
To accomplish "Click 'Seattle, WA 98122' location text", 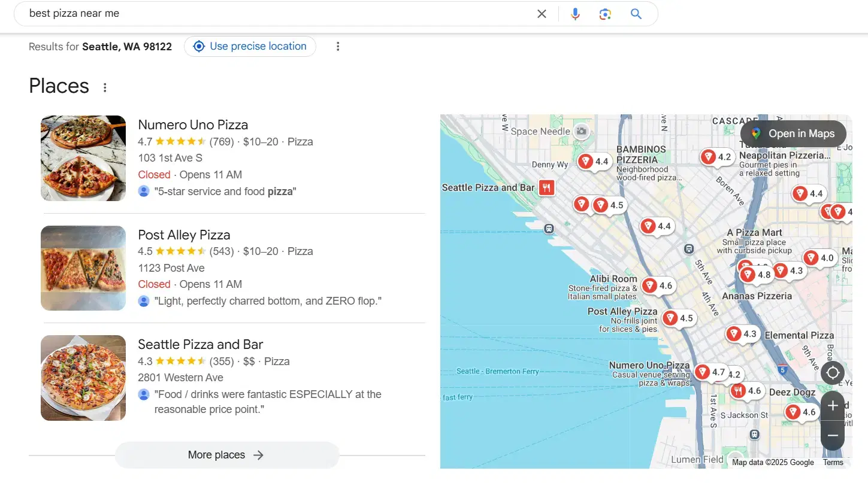I will click(x=127, y=47).
